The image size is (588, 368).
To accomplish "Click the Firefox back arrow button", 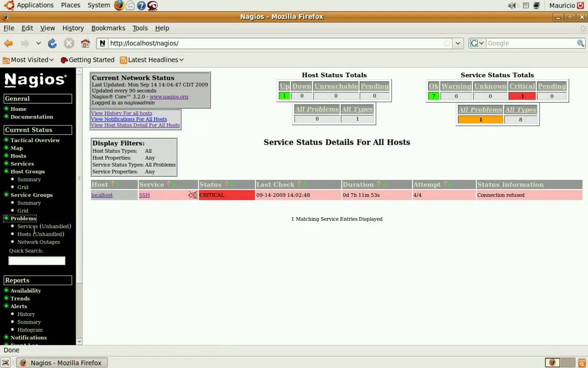I will point(8,43).
